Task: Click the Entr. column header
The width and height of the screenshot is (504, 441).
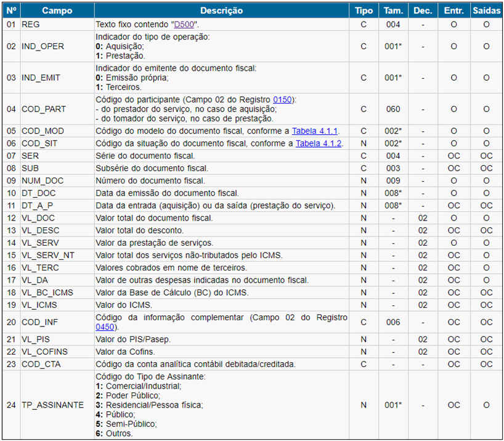Action: pyautogui.click(x=453, y=10)
